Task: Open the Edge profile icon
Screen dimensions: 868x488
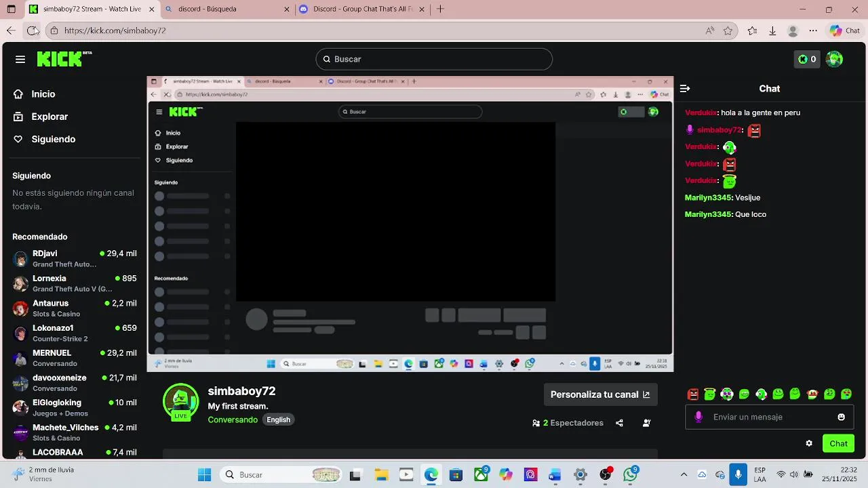Action: [x=793, y=30]
